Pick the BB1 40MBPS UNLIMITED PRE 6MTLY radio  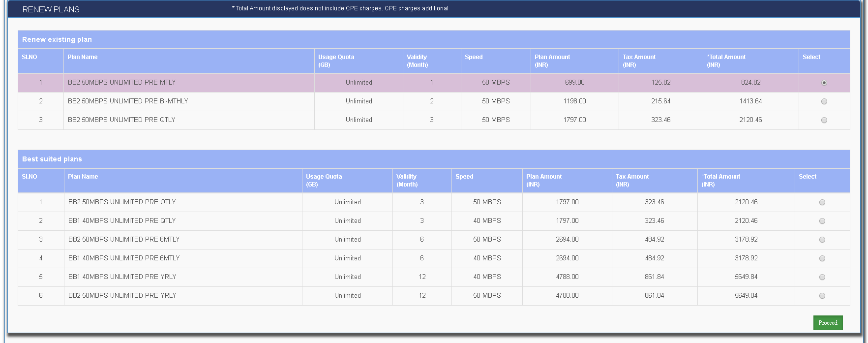click(822, 258)
